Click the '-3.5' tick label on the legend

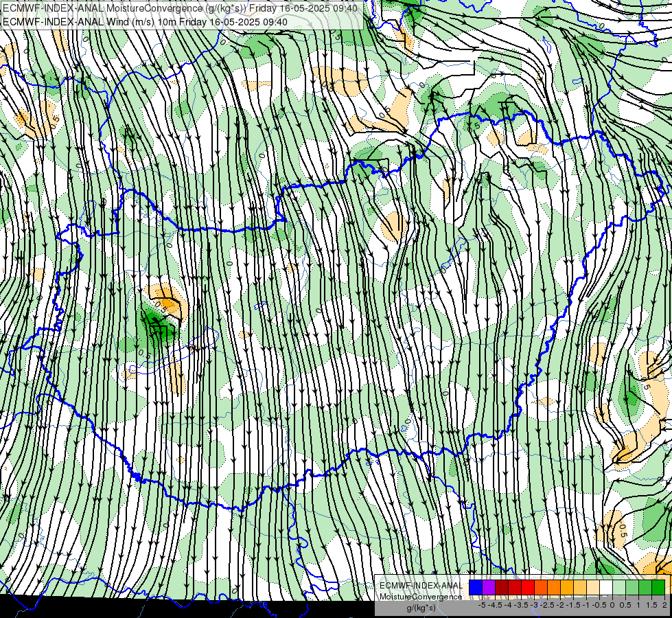pos(521,605)
